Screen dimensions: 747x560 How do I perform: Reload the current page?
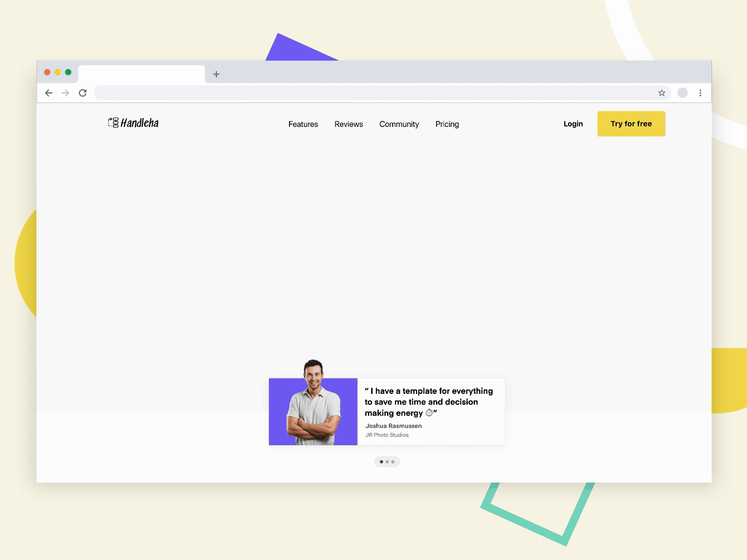83,93
